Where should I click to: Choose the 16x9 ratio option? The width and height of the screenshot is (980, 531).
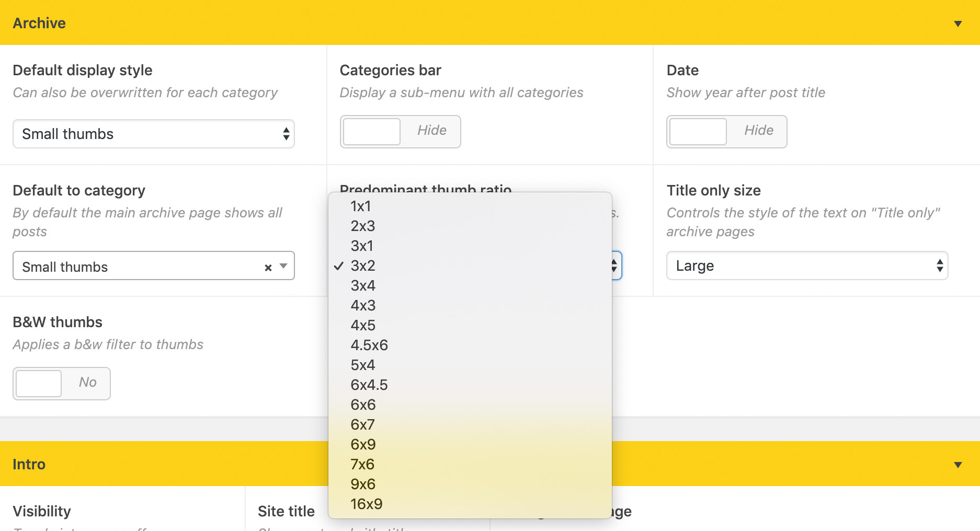(366, 504)
